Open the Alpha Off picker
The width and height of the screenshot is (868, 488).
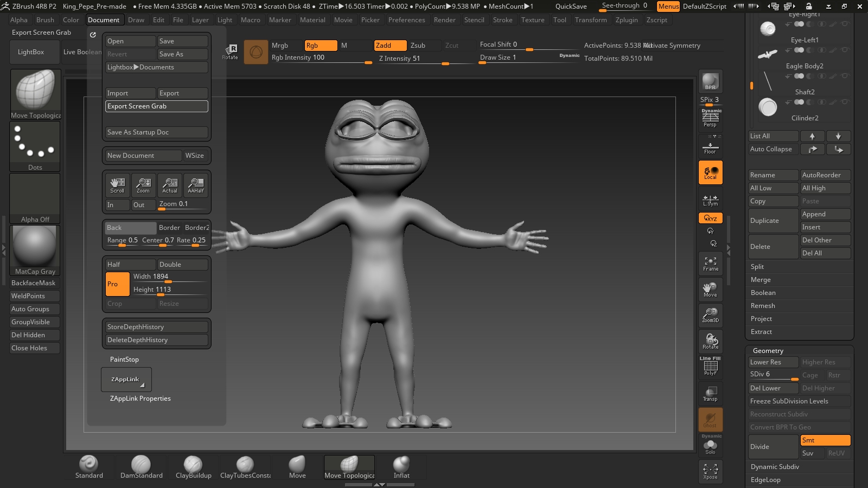click(x=35, y=198)
